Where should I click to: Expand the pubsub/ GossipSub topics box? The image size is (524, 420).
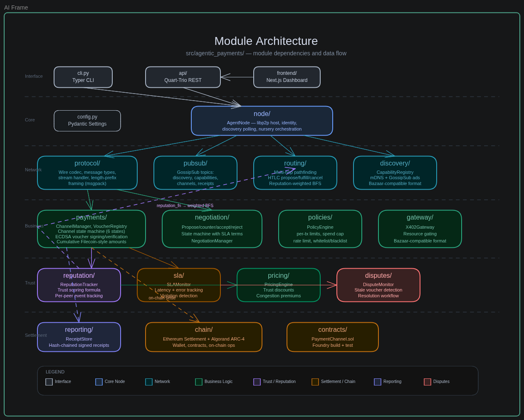coord(195,173)
